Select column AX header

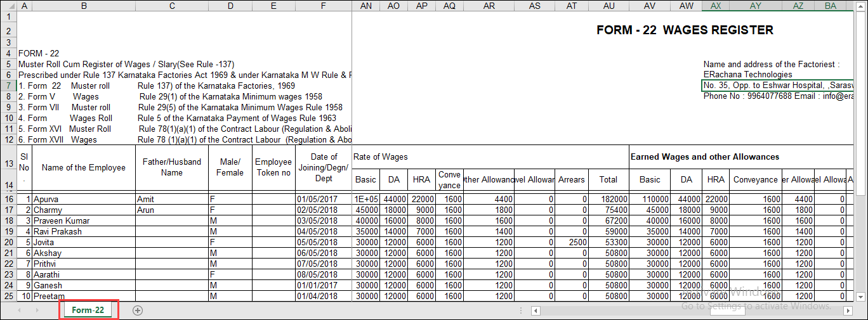(716, 6)
